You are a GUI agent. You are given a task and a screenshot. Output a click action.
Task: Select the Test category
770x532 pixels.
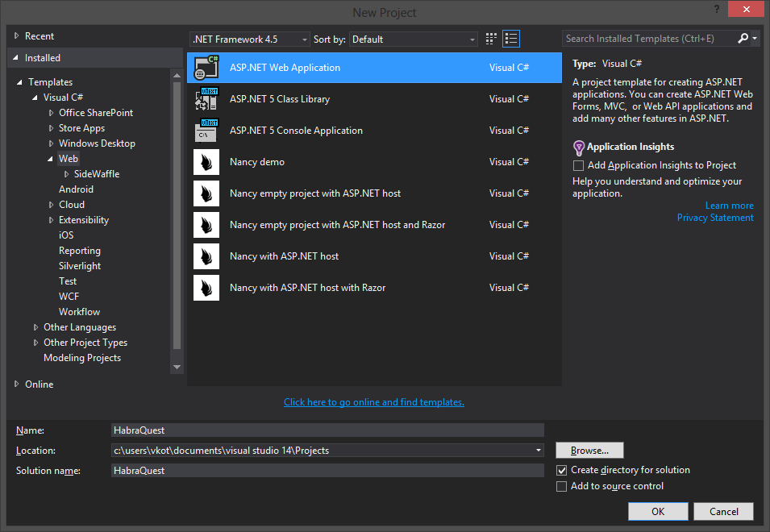click(x=68, y=281)
